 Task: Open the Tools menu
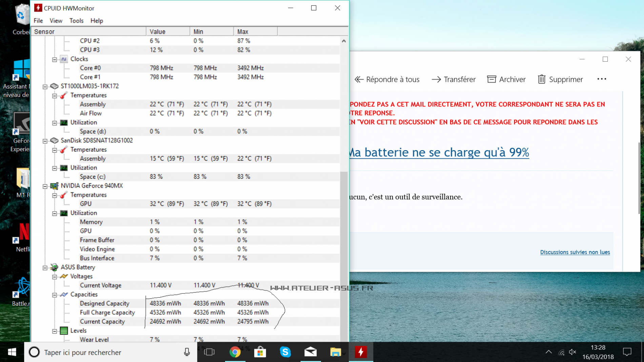click(x=76, y=21)
